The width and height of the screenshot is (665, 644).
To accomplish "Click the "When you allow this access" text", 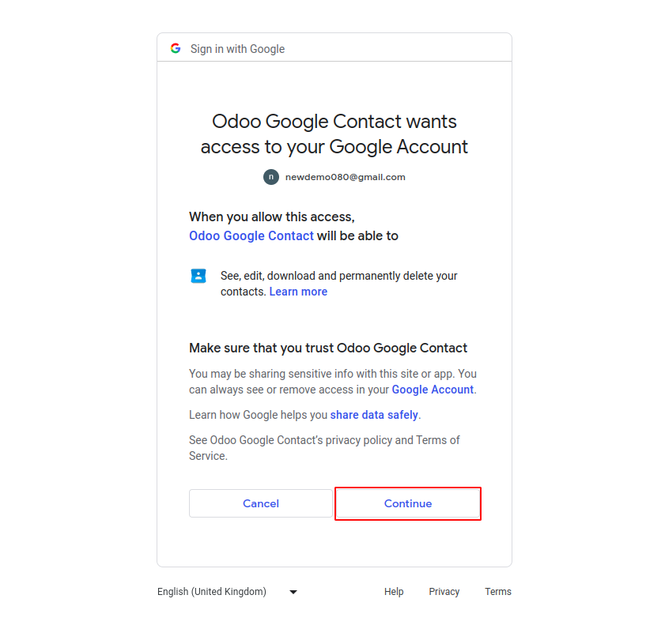I will point(272,217).
